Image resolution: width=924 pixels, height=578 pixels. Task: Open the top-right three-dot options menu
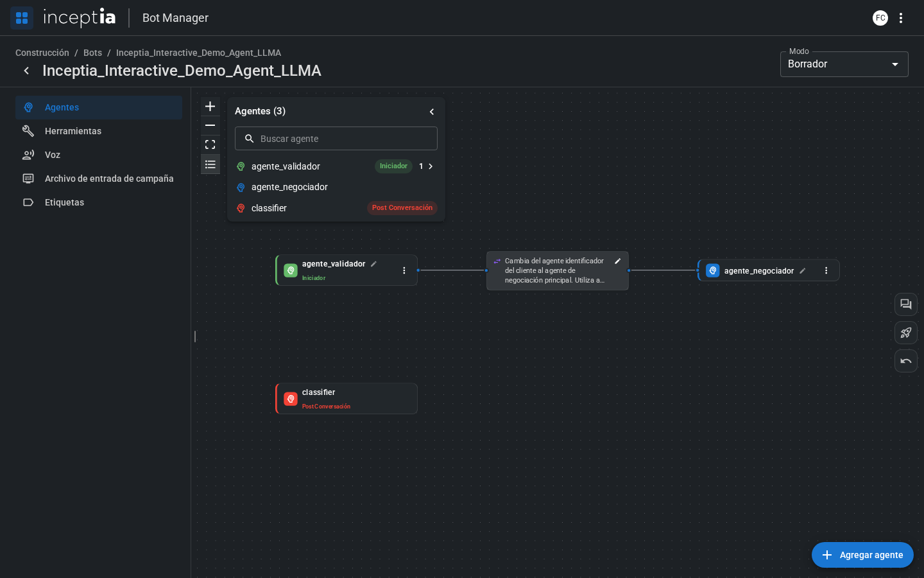point(901,18)
